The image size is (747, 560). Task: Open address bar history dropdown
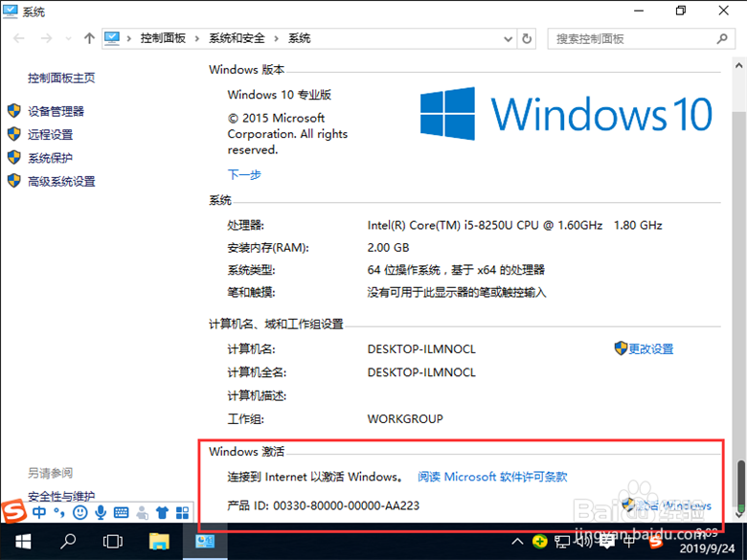pyautogui.click(x=508, y=39)
